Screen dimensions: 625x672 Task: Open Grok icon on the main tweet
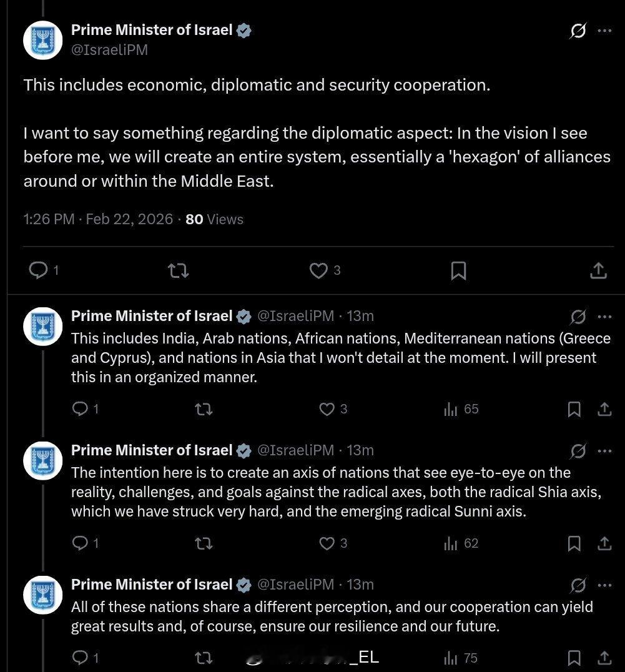578,31
